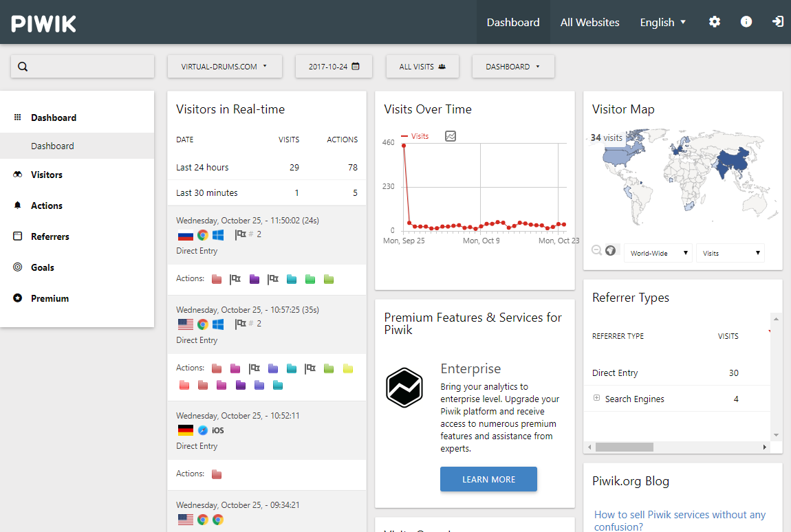Click Direct Entry in Referrer Types table
Screen dimensions: 791x532
tap(614, 373)
